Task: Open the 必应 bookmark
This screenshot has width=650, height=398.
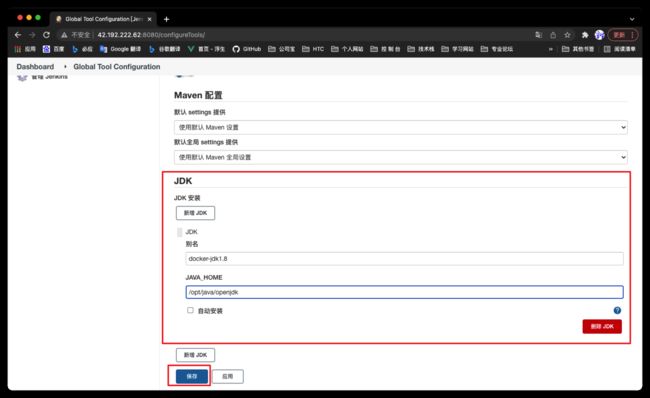Action: [82, 49]
